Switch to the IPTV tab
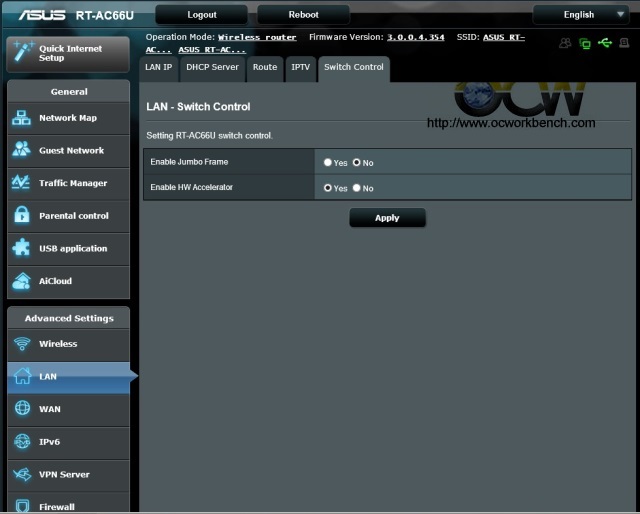The image size is (640, 514). 300,69
